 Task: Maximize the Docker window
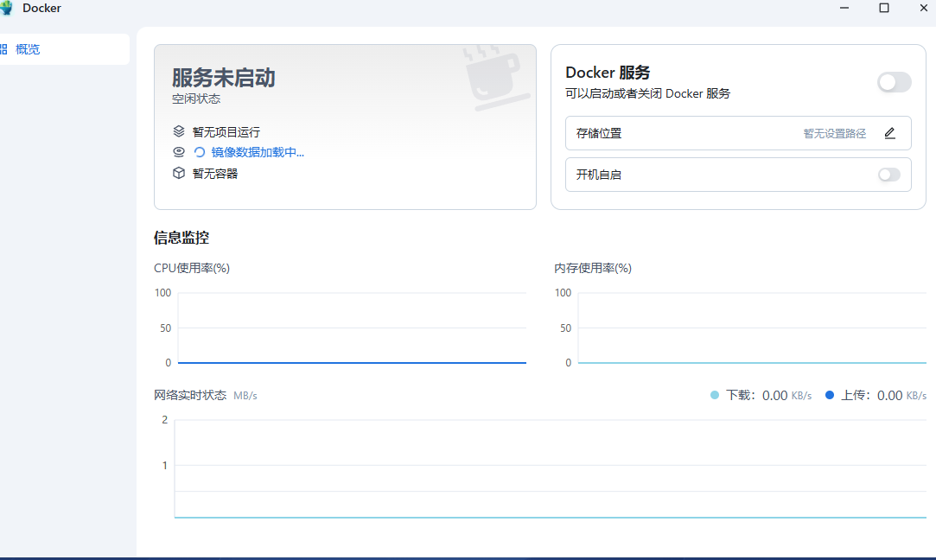[884, 8]
